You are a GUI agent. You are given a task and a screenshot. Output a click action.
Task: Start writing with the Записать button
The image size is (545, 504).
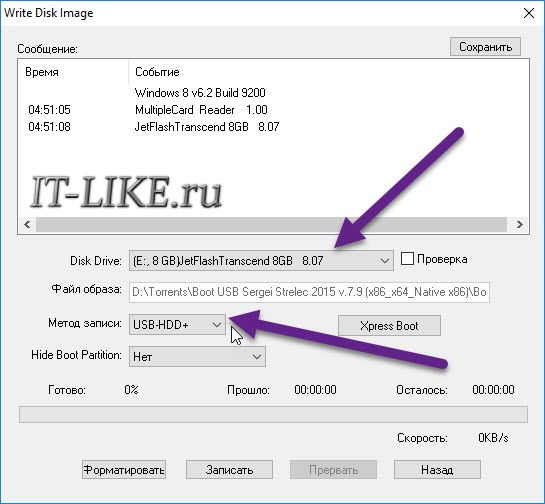(x=229, y=470)
